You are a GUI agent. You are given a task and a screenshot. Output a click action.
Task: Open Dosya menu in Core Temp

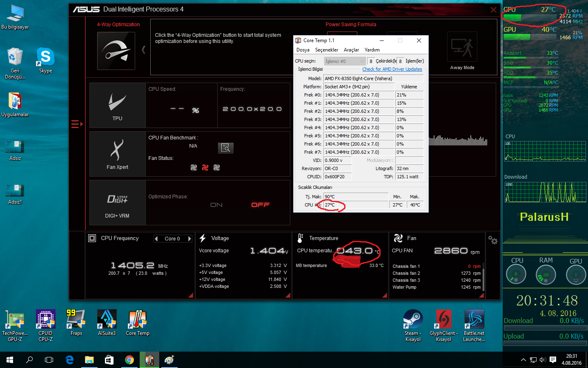(303, 50)
